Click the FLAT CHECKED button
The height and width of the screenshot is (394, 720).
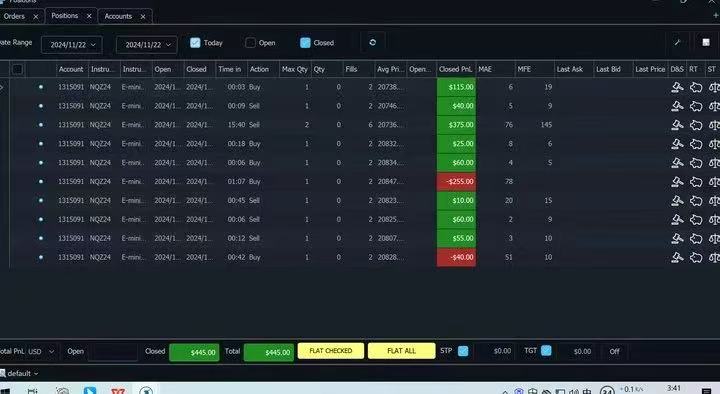[331, 351]
